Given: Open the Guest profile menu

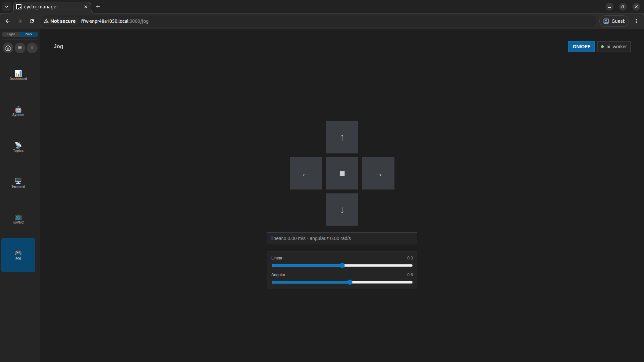Looking at the screenshot, I should click(x=614, y=21).
